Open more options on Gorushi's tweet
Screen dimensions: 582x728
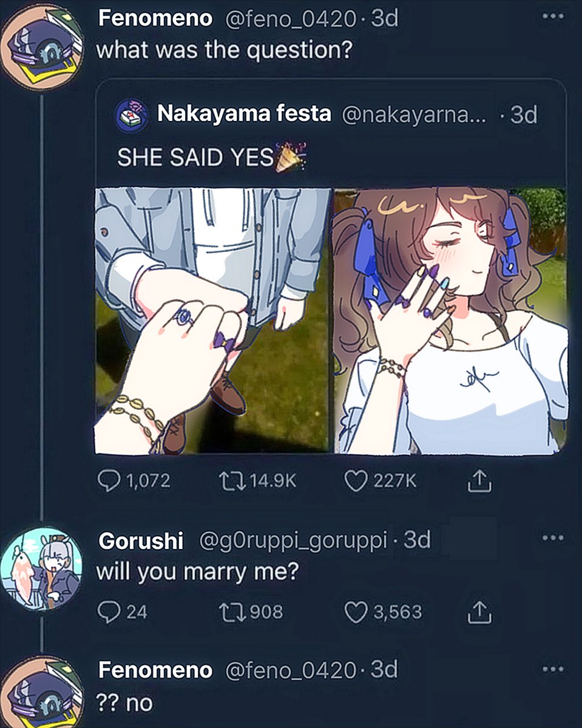coord(552,538)
